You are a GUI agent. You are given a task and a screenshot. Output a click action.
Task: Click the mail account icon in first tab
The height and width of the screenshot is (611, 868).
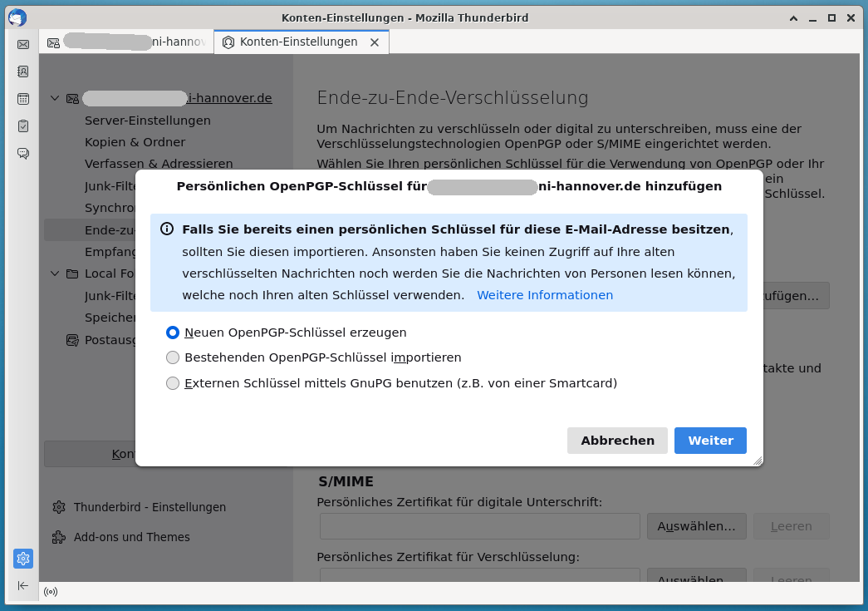tap(53, 42)
